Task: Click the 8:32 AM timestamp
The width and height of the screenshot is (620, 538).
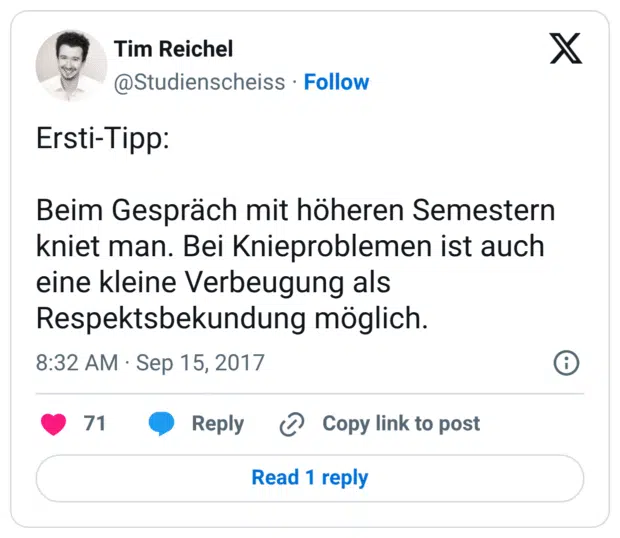Action: click(76, 362)
